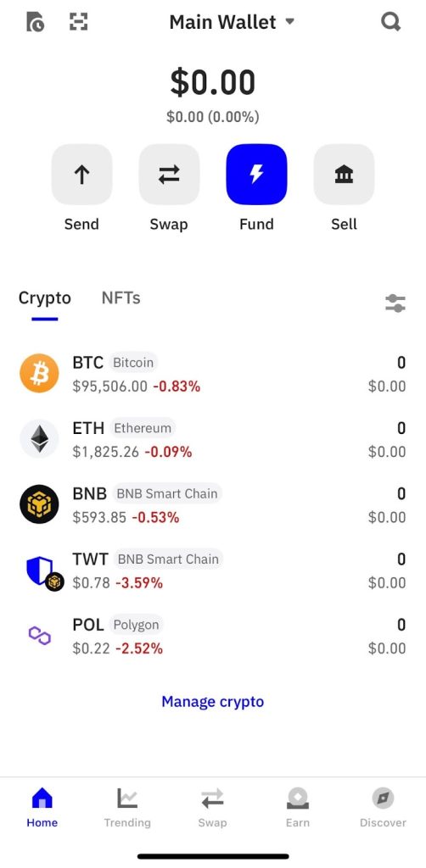Tap the blue Fund lightning button
Screen dimensions: 426x868
[x=256, y=175]
